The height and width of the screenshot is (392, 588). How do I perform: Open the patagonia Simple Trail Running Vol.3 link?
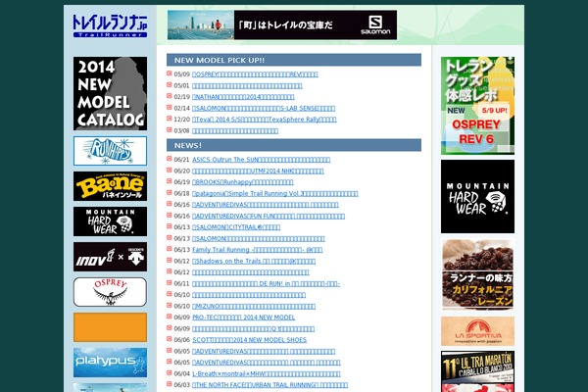coord(274,194)
